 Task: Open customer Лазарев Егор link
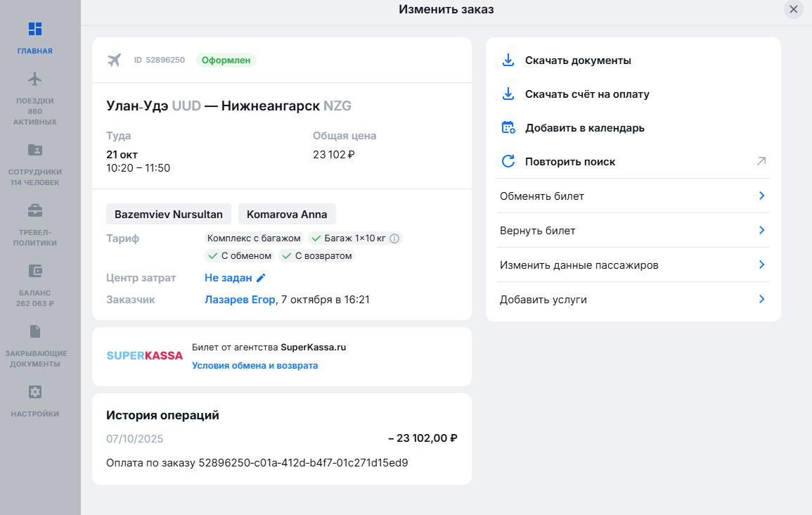tap(239, 300)
